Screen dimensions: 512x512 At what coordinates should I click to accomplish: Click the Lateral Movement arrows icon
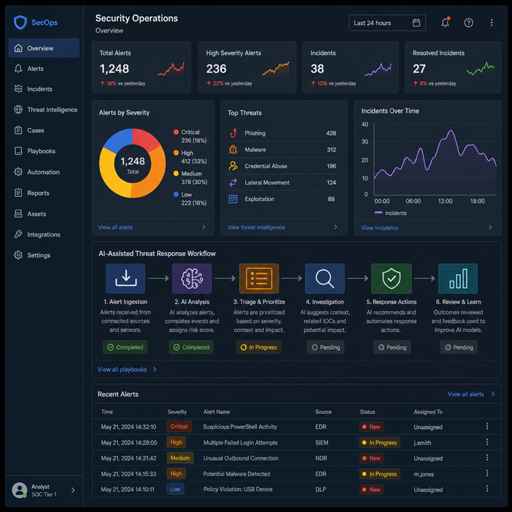(233, 182)
